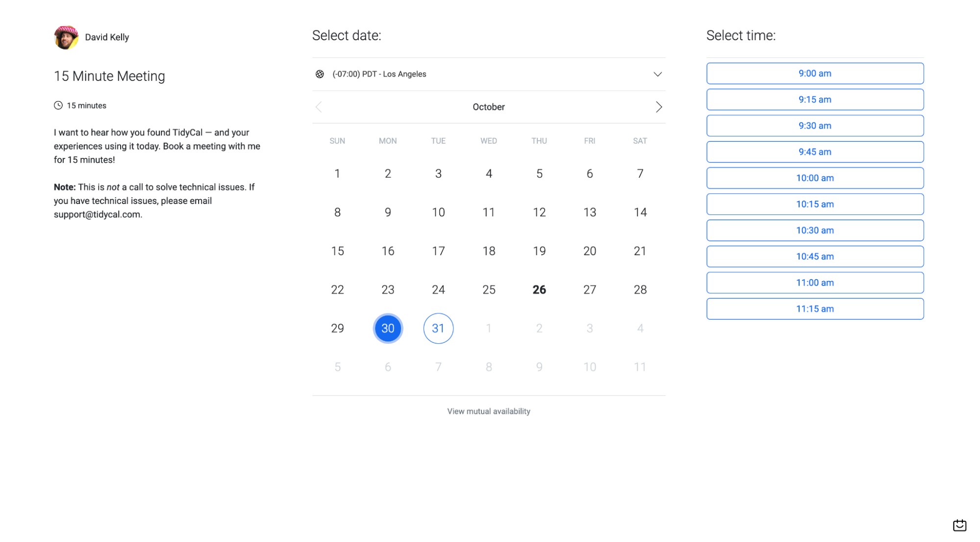Select October 31 on the calendar
The image size is (980, 542).
(438, 328)
